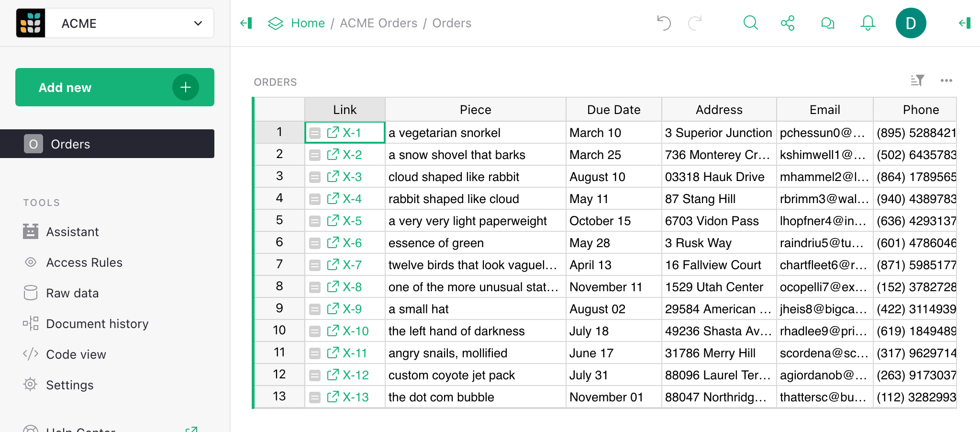The image size is (980, 432).
Task: Expand the ACME workspace dropdown
Action: point(198,23)
